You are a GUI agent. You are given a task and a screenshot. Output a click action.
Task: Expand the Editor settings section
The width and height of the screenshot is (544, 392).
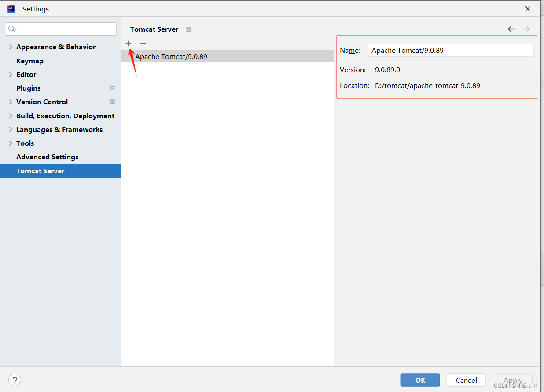coord(11,74)
